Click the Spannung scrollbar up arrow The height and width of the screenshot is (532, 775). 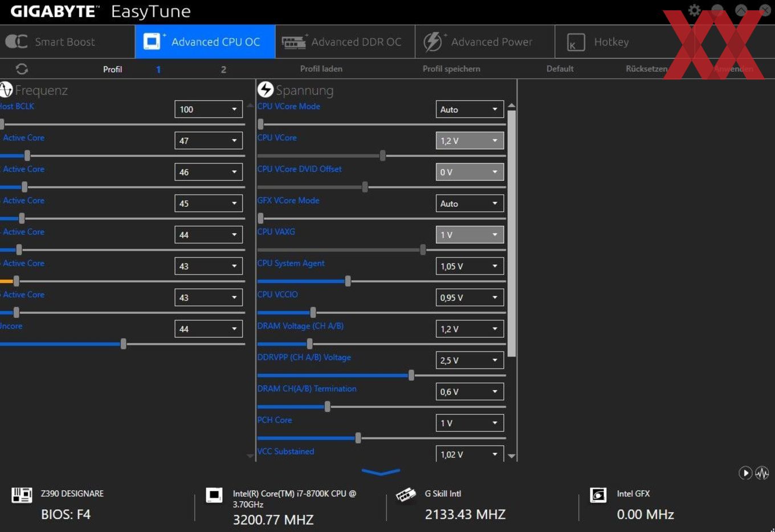click(x=512, y=106)
